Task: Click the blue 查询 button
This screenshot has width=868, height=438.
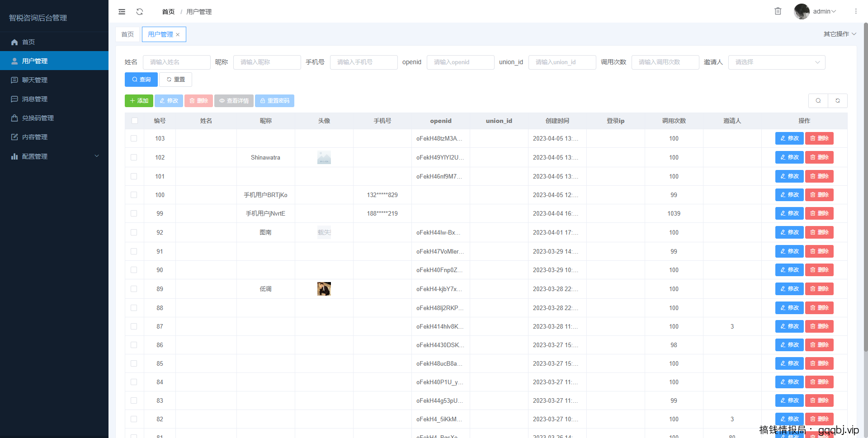Action: pos(141,80)
